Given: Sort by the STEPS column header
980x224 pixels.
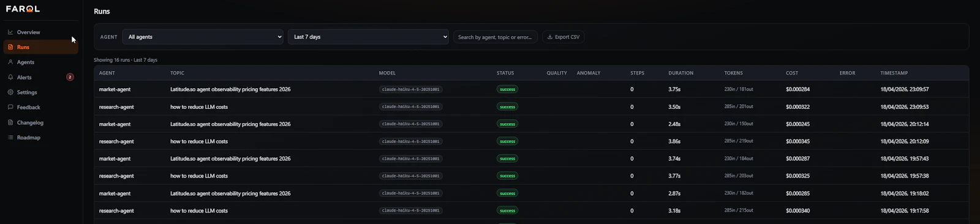Looking at the screenshot, I should pos(637,73).
